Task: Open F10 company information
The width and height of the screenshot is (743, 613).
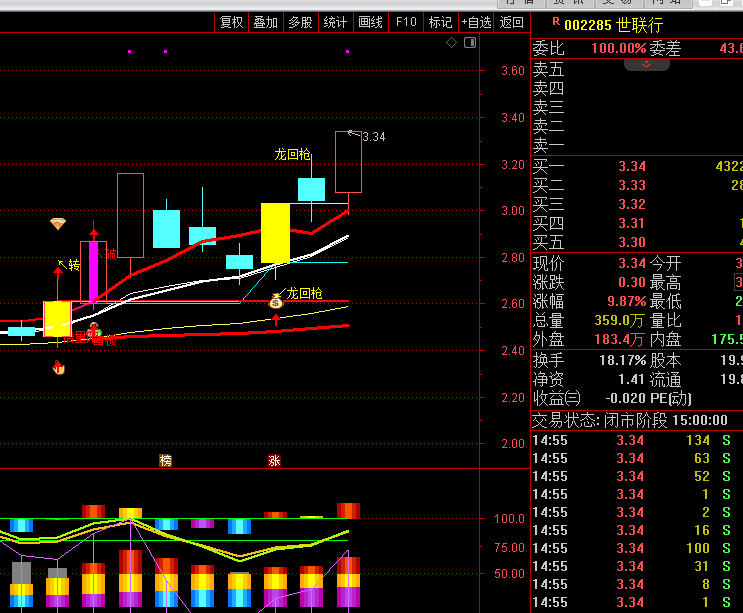Action: coord(405,22)
